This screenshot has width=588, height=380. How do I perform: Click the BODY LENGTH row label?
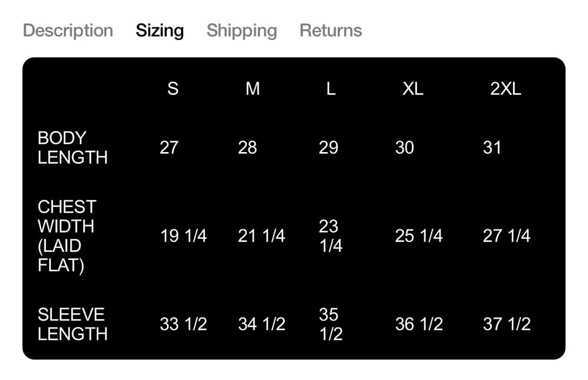click(72, 147)
